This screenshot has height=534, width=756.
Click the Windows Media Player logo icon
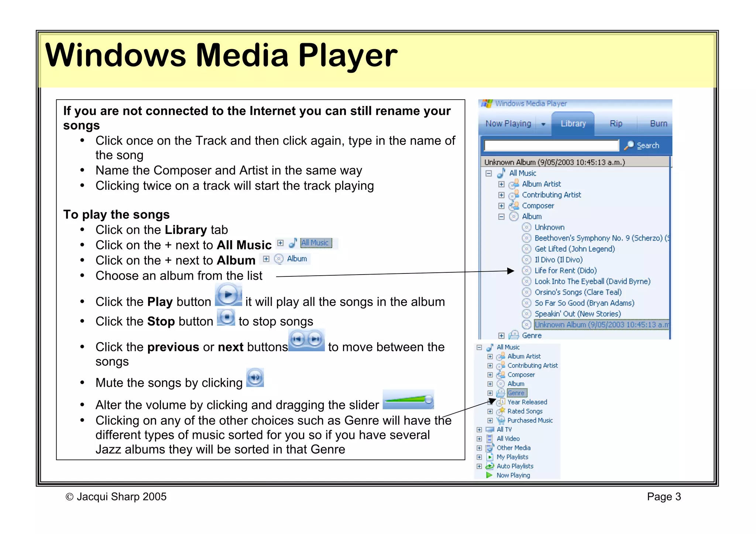487,104
